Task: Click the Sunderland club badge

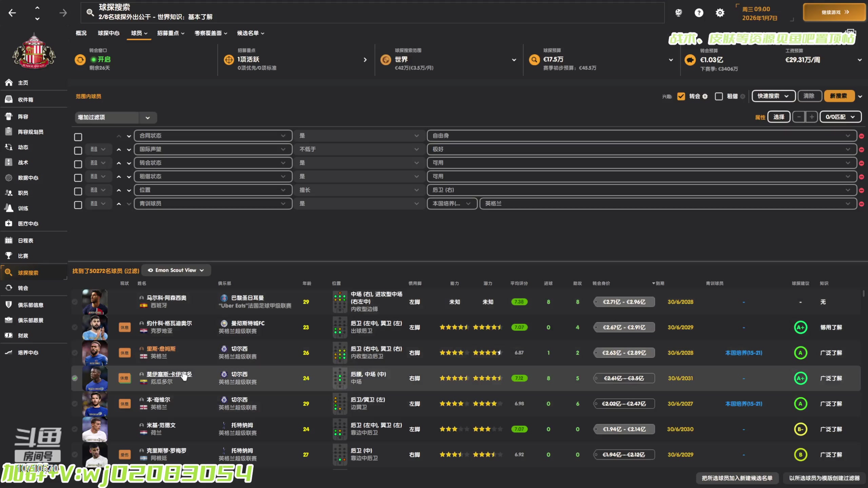Action: tap(34, 51)
